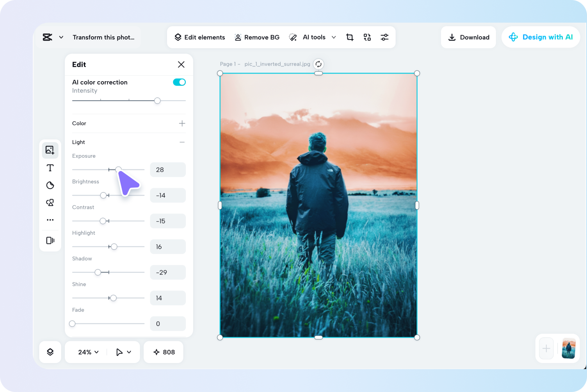This screenshot has width=587, height=392.
Task: Click the Design with AI button
Action: point(541,37)
